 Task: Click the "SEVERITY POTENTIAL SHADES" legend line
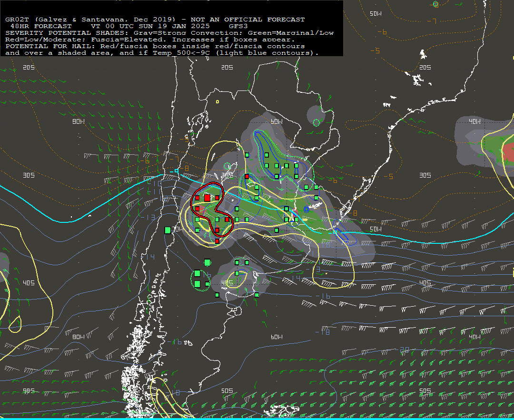[169, 33]
